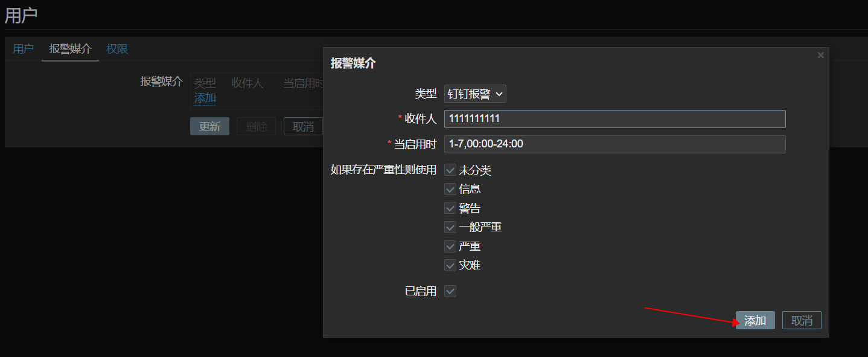
Task: Toggle the 信息 severity checkbox
Action: [450, 189]
